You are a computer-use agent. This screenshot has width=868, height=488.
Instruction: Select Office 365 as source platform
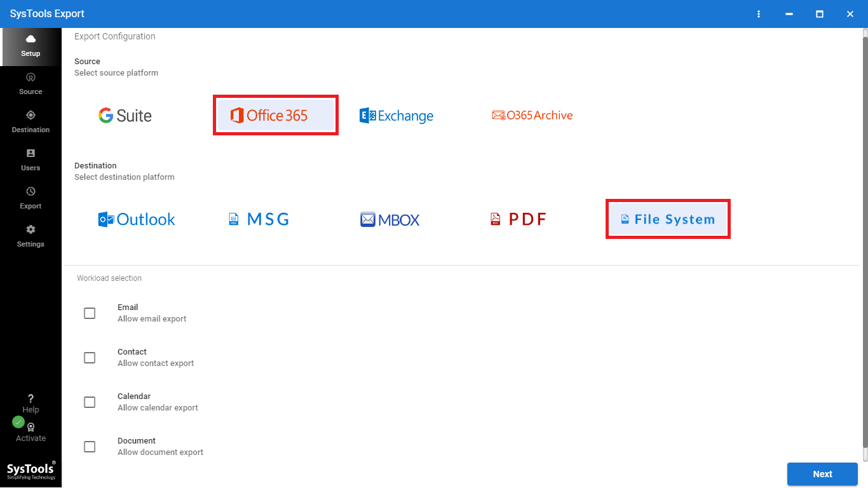coord(276,115)
